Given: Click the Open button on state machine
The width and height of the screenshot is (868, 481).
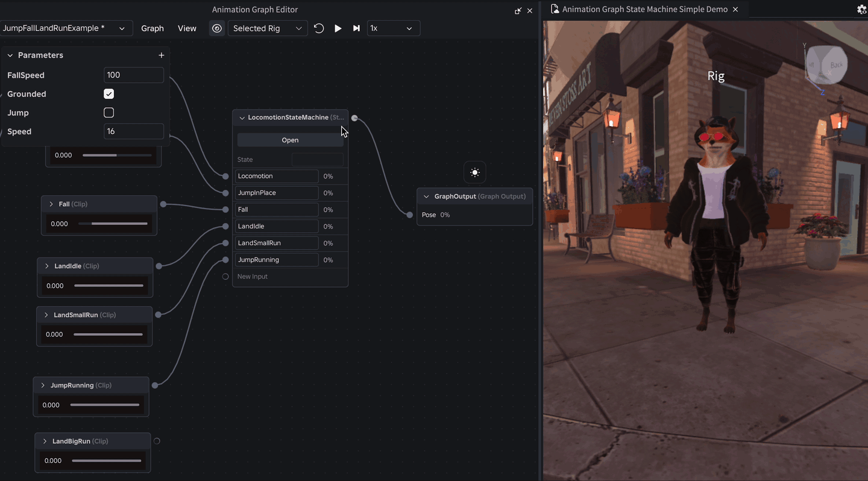Looking at the screenshot, I should tap(291, 140).
